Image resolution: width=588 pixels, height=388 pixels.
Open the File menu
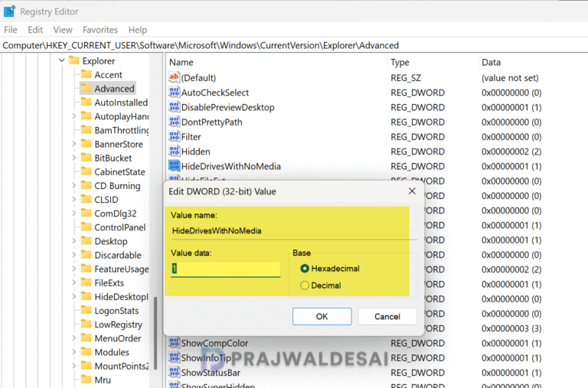tap(11, 30)
